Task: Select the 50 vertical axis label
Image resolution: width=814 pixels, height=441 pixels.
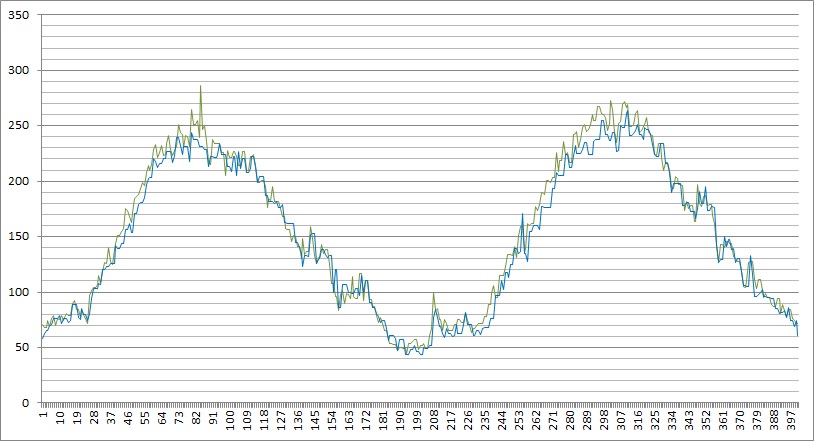Action: click(x=22, y=347)
